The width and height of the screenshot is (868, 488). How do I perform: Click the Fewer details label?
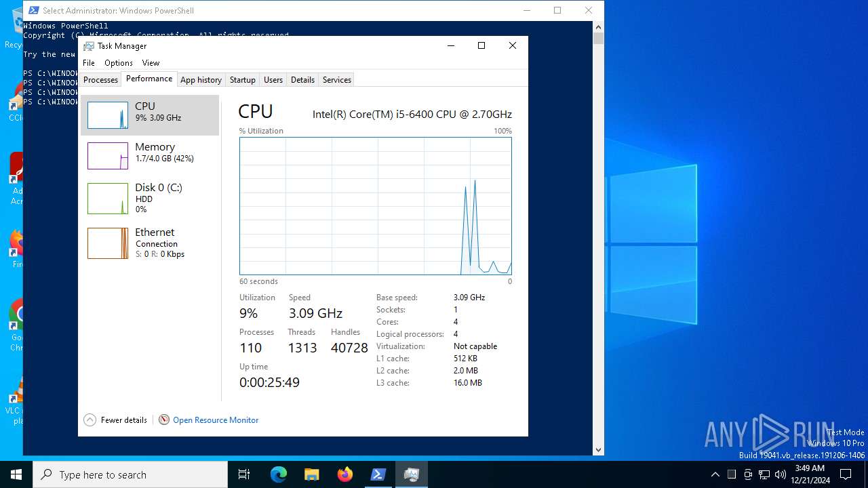[x=124, y=420]
